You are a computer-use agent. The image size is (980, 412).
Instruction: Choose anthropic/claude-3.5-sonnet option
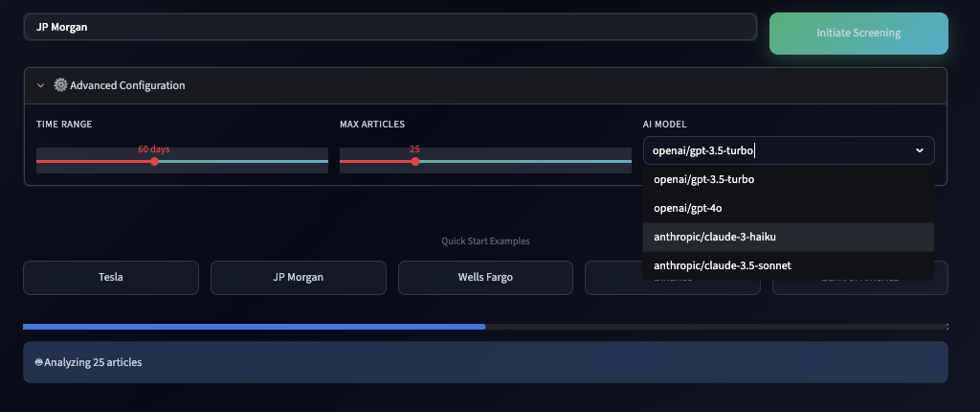789,265
